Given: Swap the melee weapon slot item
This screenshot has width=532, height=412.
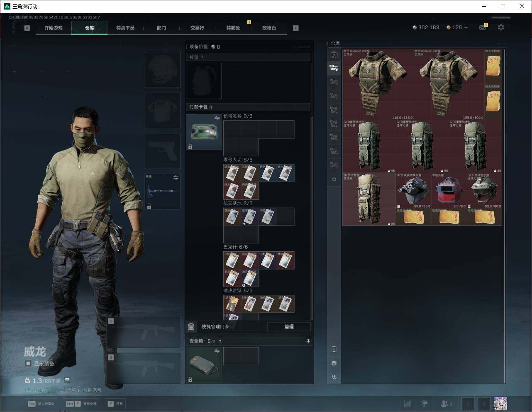Looking at the screenshot, I should [176, 178].
